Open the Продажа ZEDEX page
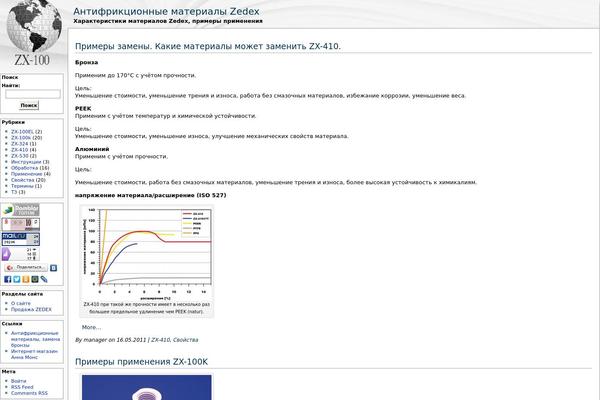 coord(31,310)
